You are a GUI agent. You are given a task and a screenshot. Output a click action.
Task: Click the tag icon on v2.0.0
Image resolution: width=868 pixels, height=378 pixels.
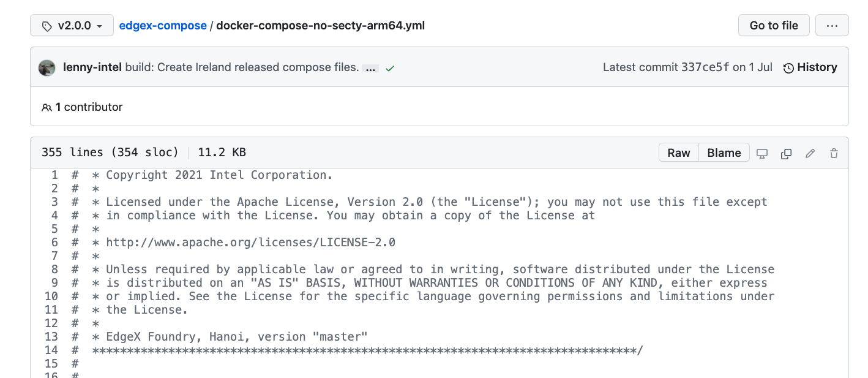(47, 26)
